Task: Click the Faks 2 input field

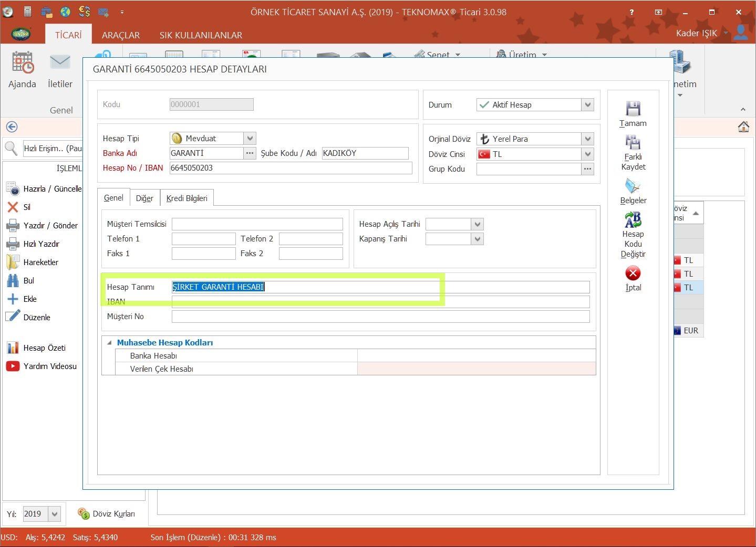Action: [x=311, y=254]
